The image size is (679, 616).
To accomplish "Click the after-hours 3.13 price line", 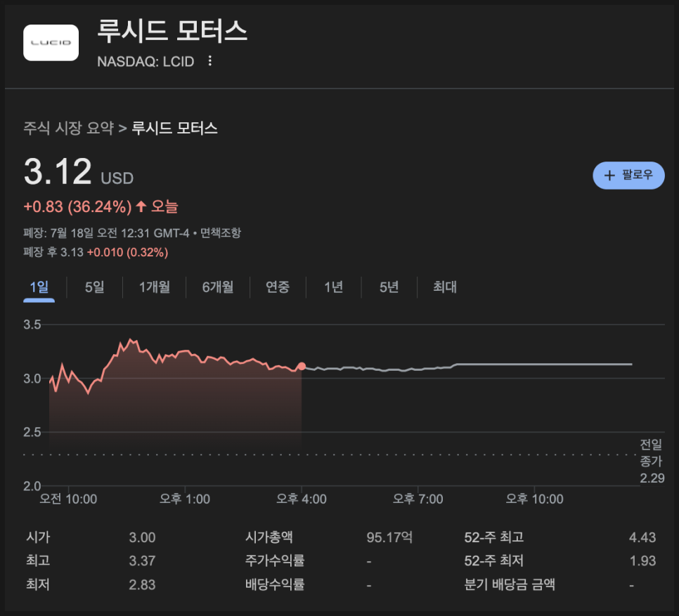I will point(96,252).
